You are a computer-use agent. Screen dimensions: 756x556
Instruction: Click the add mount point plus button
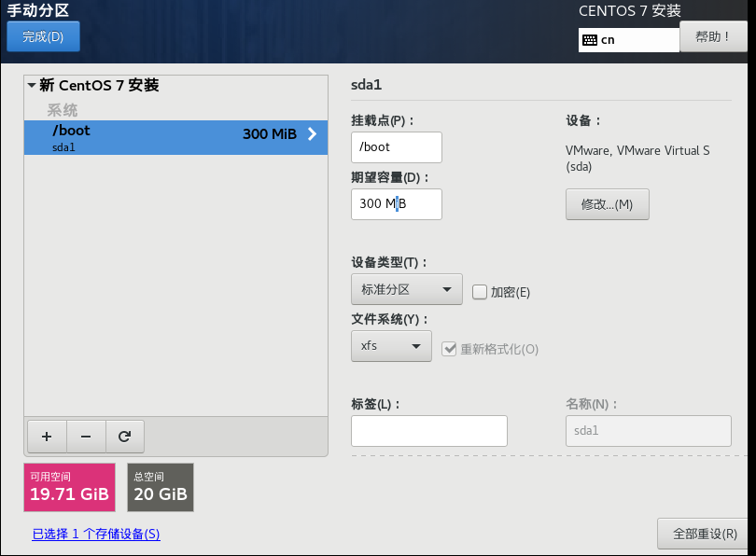47,437
